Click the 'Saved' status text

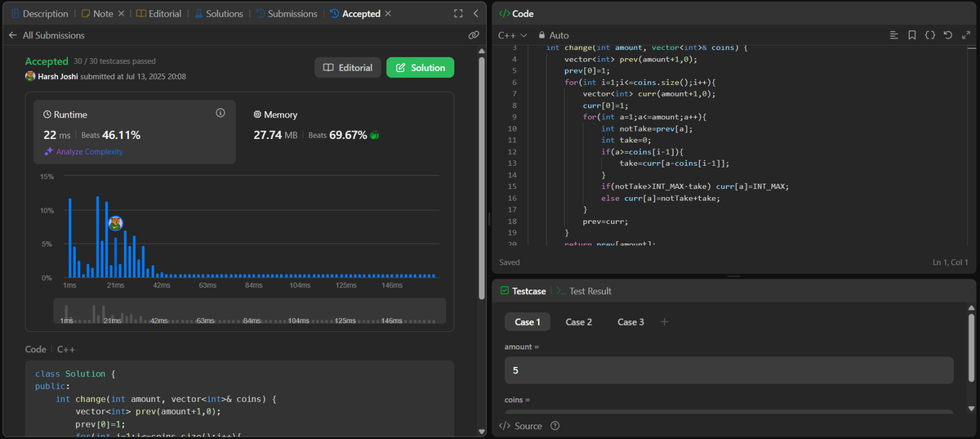pos(510,262)
